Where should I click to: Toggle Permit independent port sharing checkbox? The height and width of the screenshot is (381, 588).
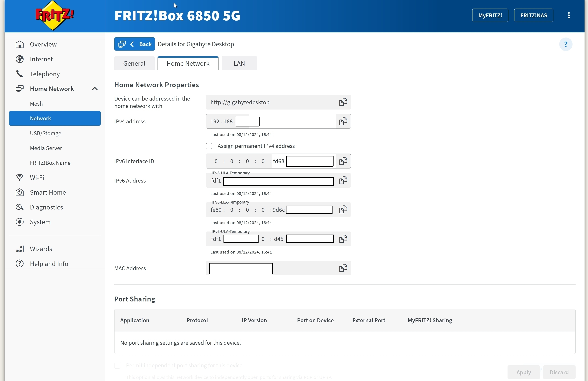coord(117,366)
